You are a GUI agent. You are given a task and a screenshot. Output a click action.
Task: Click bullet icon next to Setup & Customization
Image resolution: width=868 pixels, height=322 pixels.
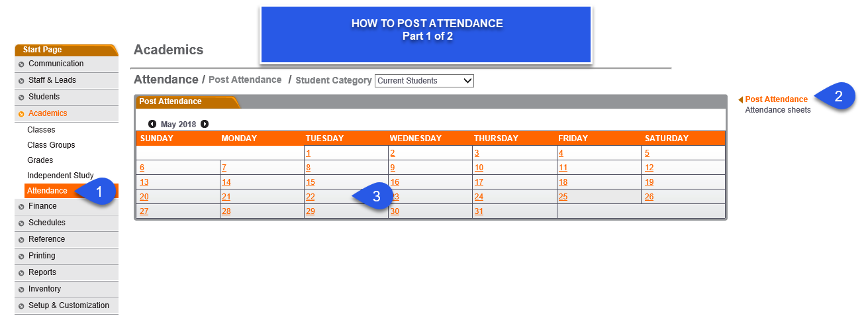(22, 306)
